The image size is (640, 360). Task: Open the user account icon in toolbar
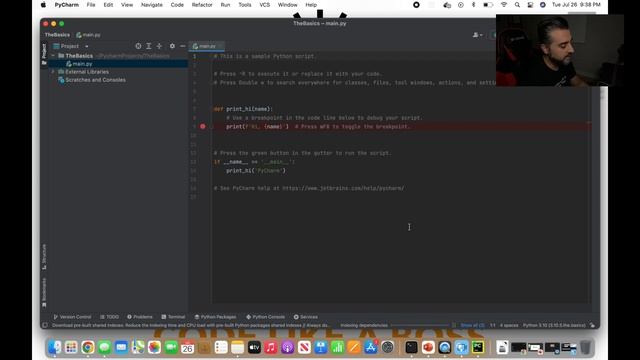point(477,35)
